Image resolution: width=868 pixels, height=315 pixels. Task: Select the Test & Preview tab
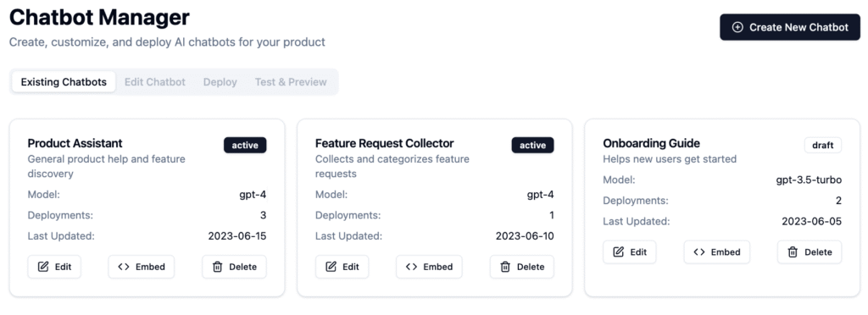coord(291,82)
